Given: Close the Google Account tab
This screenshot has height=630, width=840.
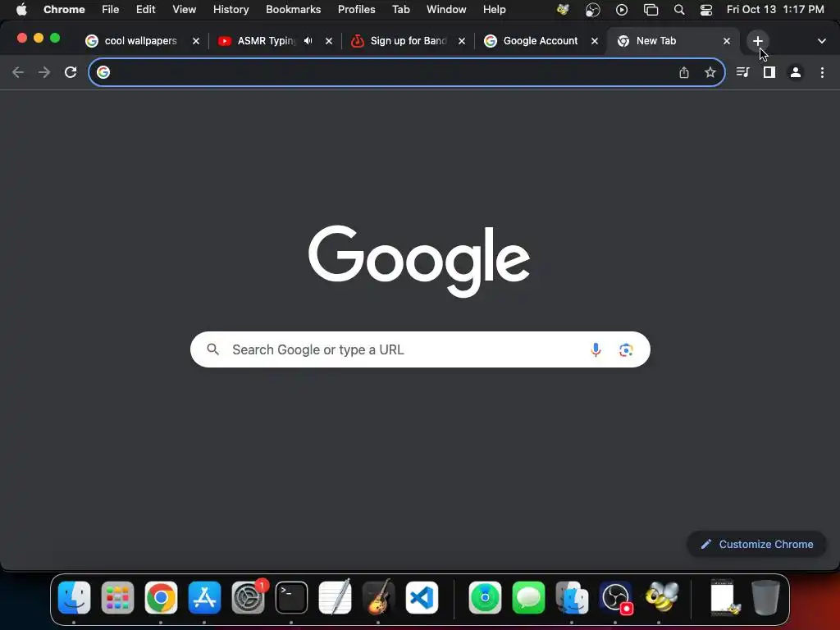Looking at the screenshot, I should click(595, 41).
